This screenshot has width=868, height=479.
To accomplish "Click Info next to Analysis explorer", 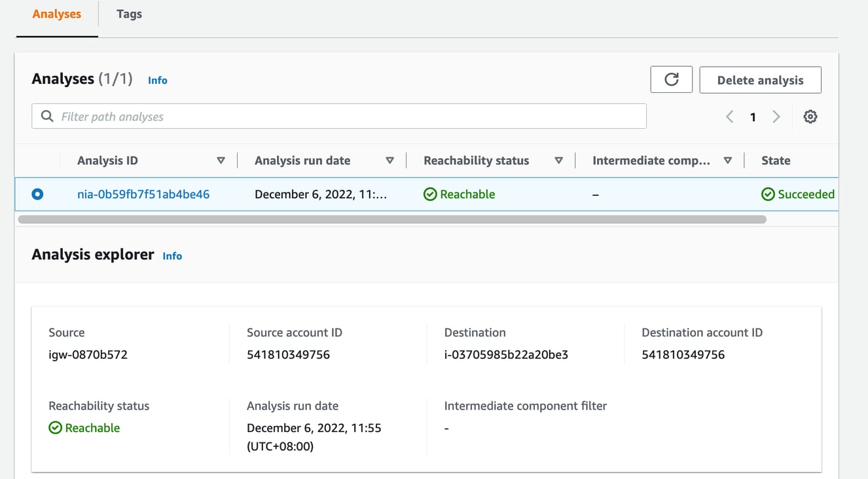I will pos(172,256).
